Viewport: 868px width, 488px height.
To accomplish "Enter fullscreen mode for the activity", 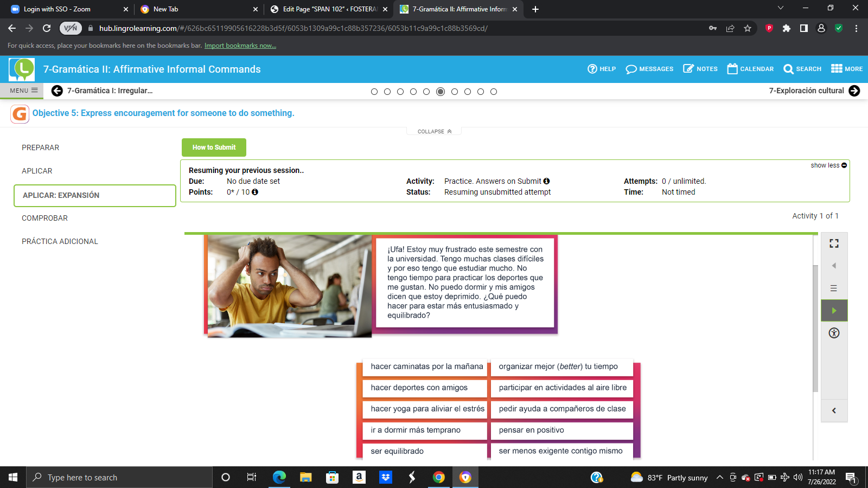I will click(x=834, y=243).
